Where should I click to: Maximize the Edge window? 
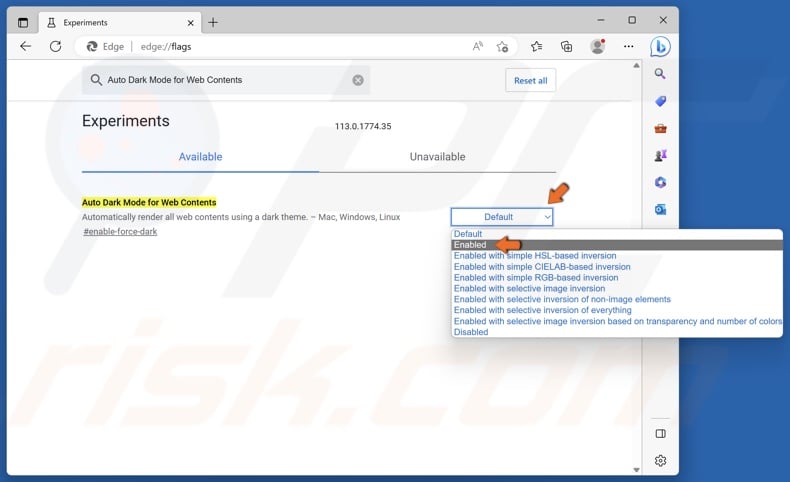coord(632,20)
